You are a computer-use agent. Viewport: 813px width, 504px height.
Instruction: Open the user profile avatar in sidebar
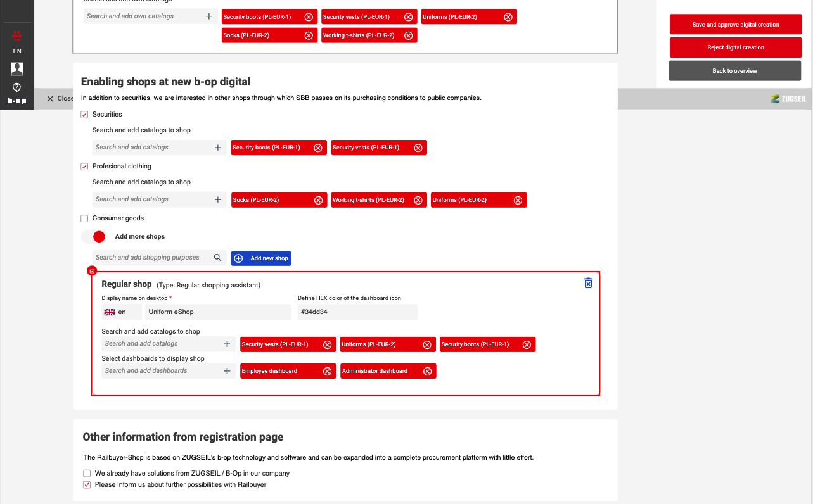point(17,68)
